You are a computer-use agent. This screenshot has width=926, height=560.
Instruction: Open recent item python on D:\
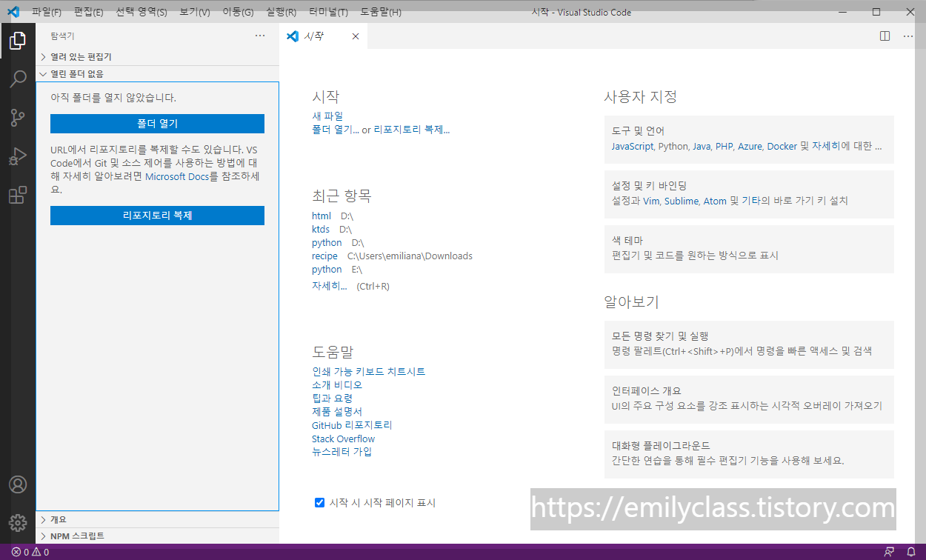[327, 242]
